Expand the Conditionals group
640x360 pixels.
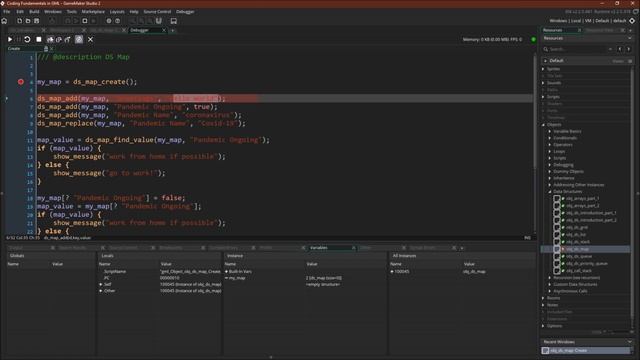coord(550,138)
